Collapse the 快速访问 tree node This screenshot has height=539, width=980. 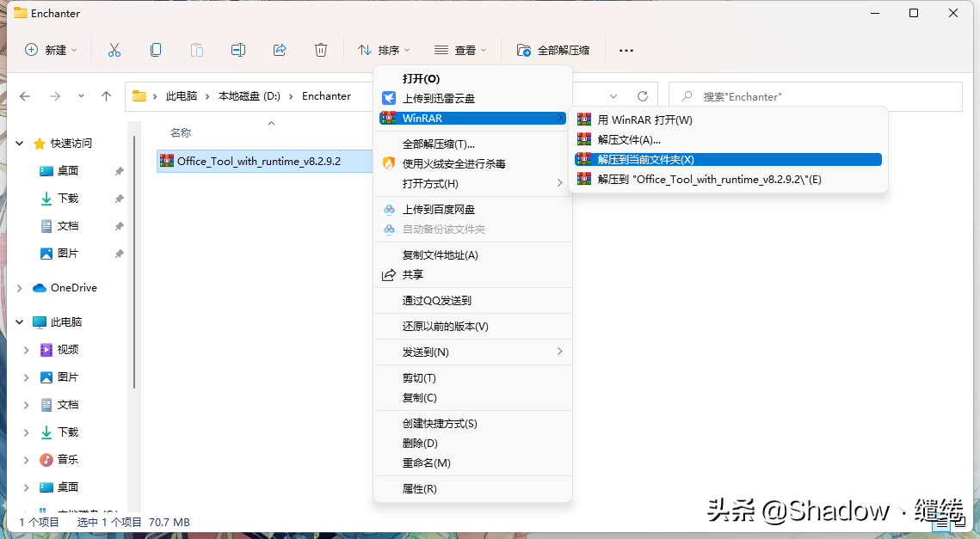[x=20, y=144]
